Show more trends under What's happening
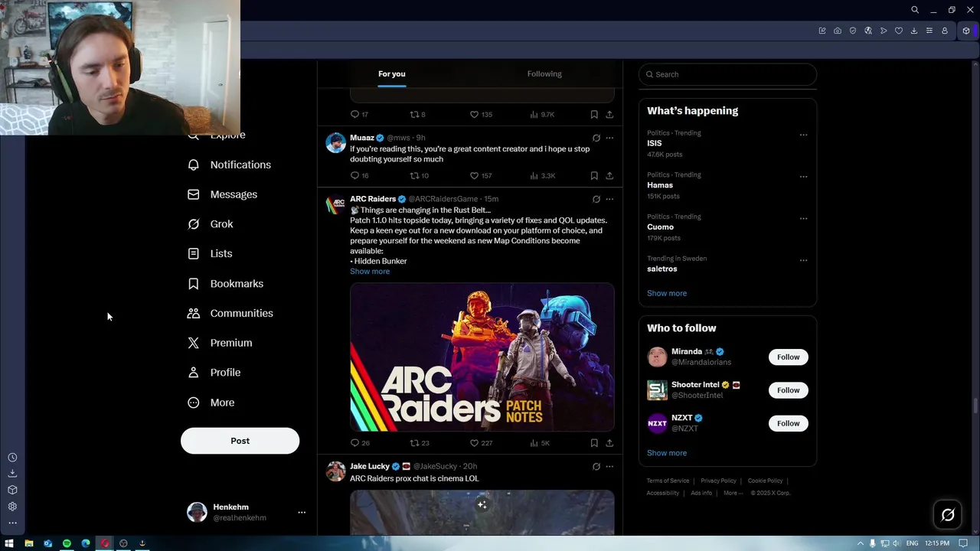 coord(667,293)
